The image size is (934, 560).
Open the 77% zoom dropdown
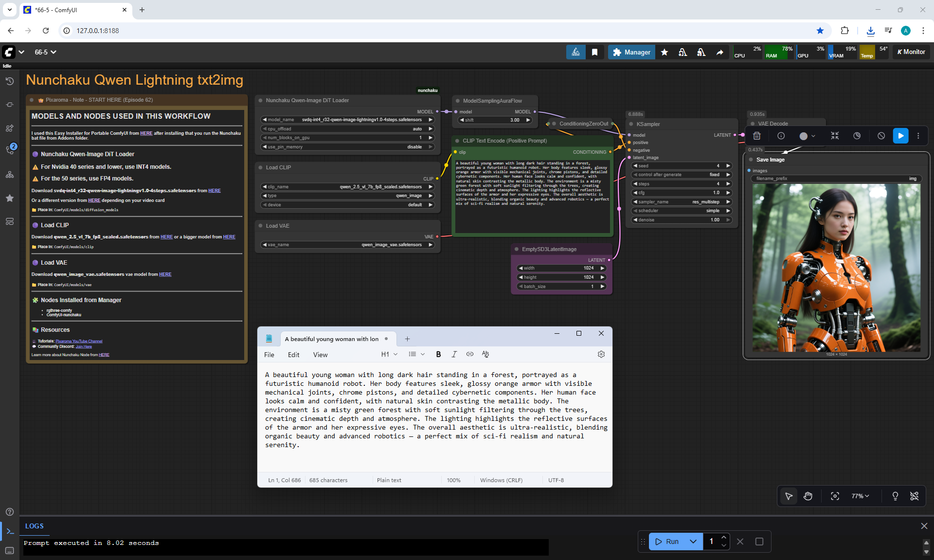coord(860,496)
